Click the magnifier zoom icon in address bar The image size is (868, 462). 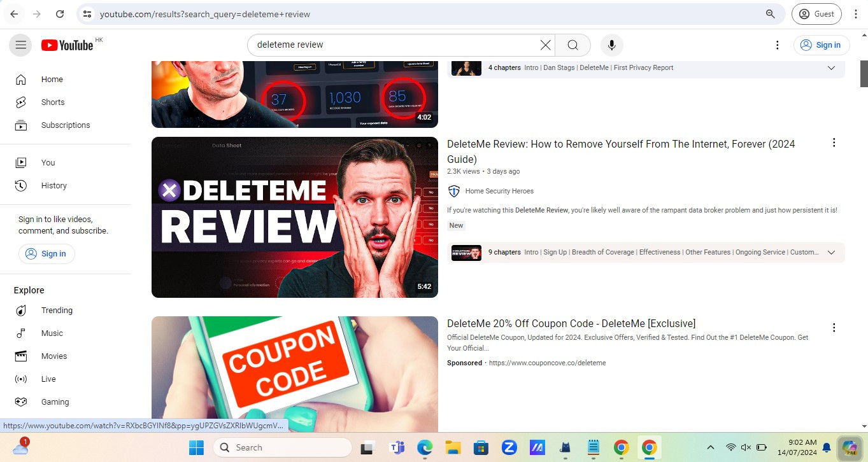770,14
